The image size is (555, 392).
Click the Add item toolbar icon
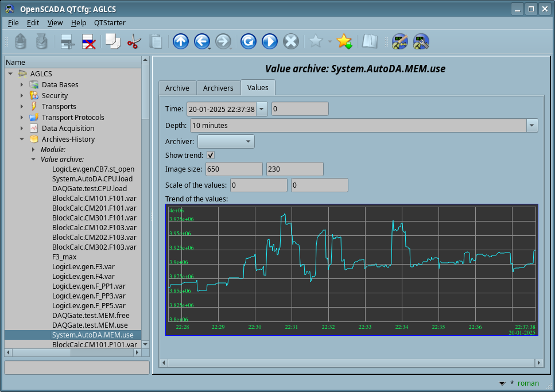pos(68,41)
